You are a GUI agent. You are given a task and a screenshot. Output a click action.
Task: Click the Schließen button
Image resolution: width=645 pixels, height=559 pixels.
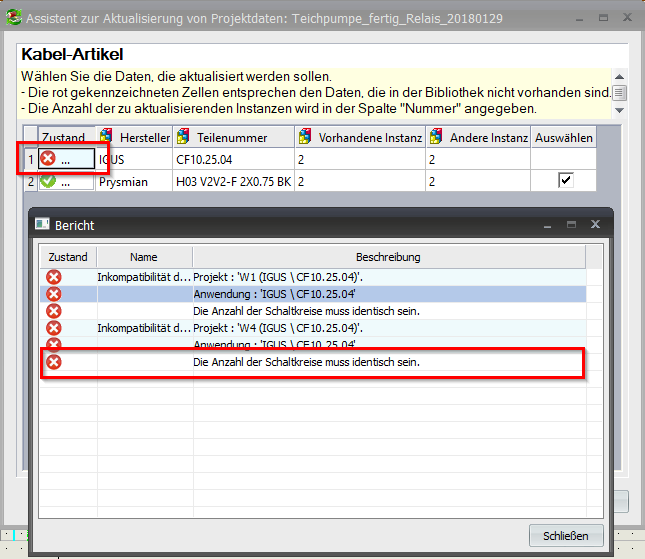566,535
